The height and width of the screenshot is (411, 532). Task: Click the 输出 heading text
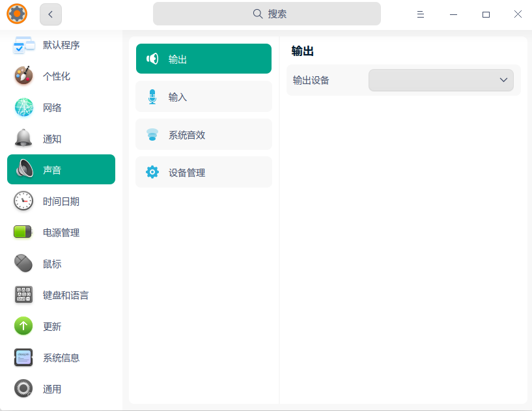click(302, 51)
